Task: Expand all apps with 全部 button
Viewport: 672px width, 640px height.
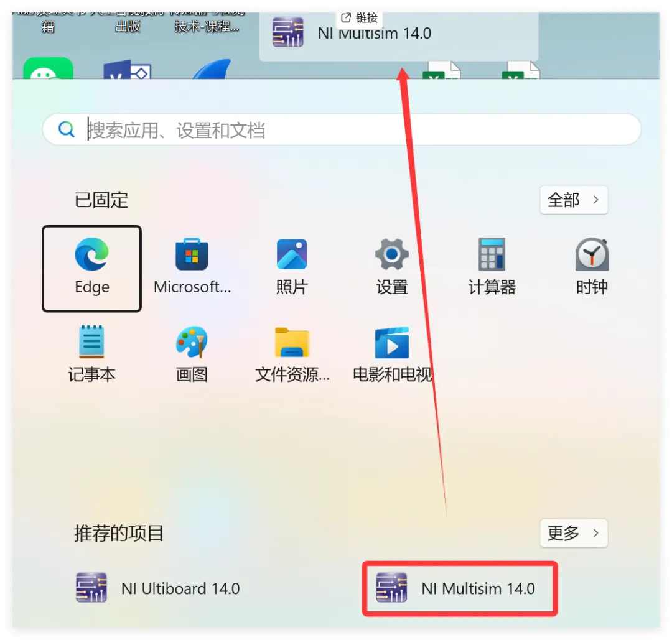Action: pos(574,200)
